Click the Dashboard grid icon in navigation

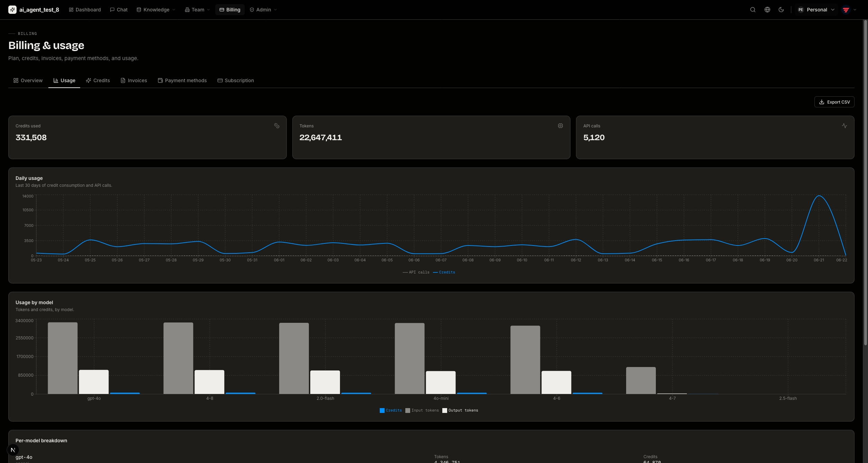[71, 10]
